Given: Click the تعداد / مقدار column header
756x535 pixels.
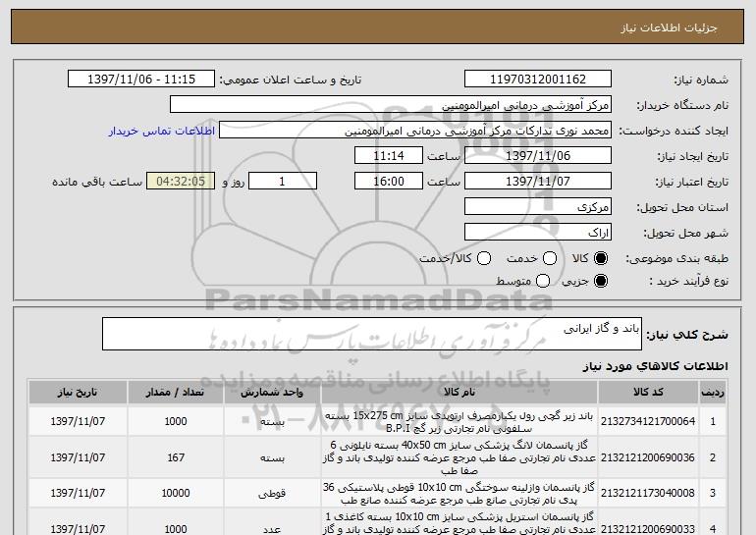Looking at the screenshot, I should click(176, 393).
